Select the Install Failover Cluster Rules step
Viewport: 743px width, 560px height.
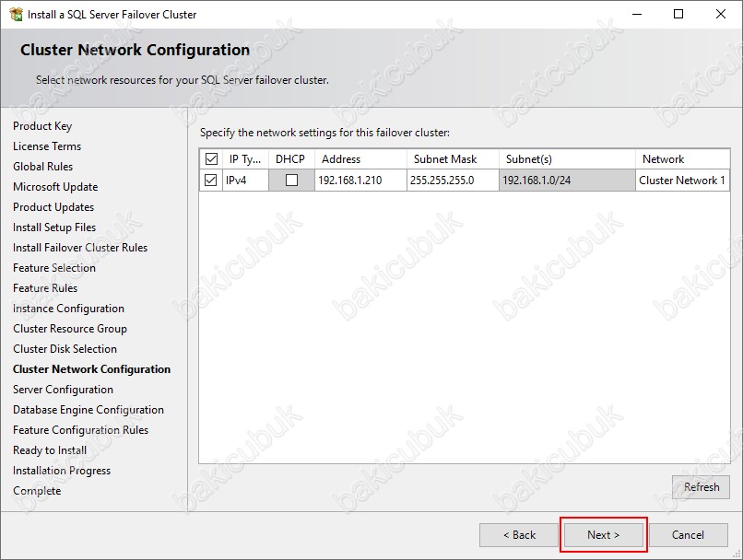tap(80, 248)
